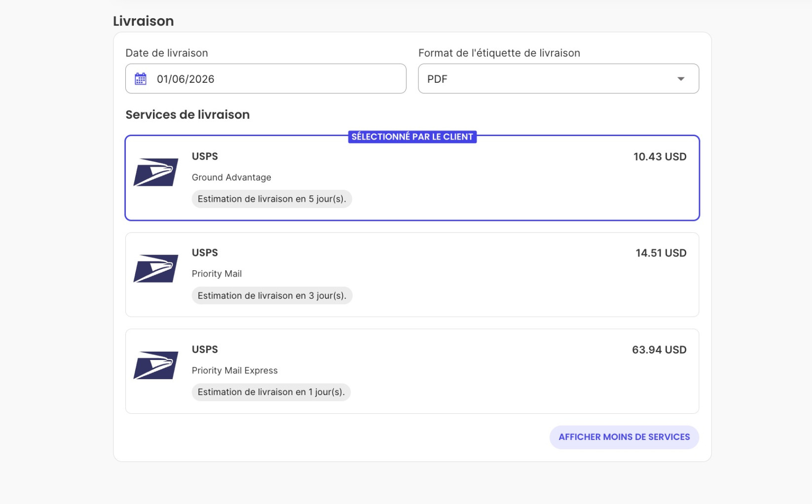This screenshot has height=504, width=812.
Task: Open the label format dropdown arrow
Action: click(681, 79)
